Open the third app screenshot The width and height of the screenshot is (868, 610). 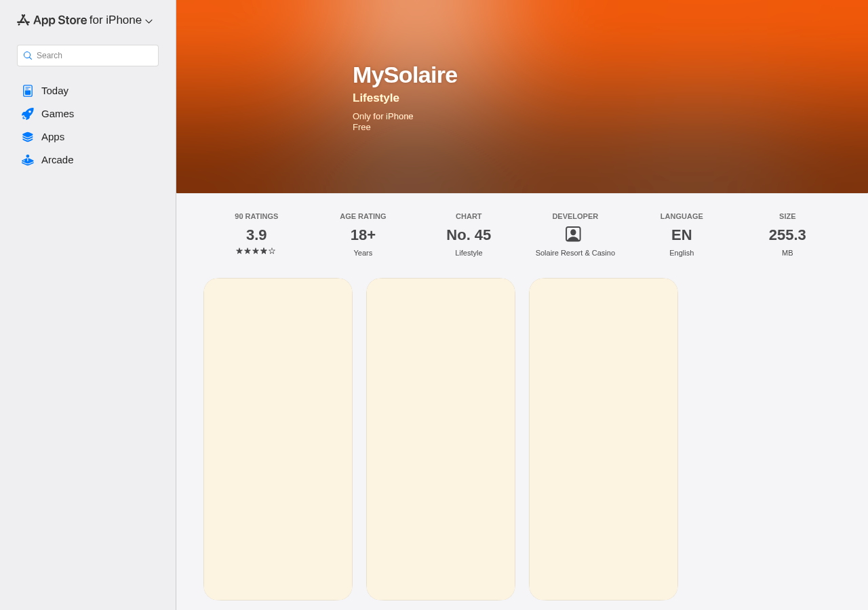[604, 439]
